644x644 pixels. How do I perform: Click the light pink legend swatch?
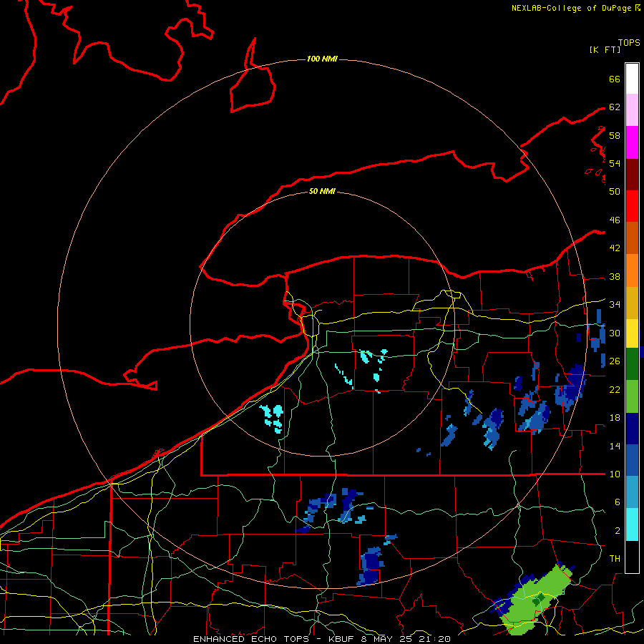click(632, 110)
